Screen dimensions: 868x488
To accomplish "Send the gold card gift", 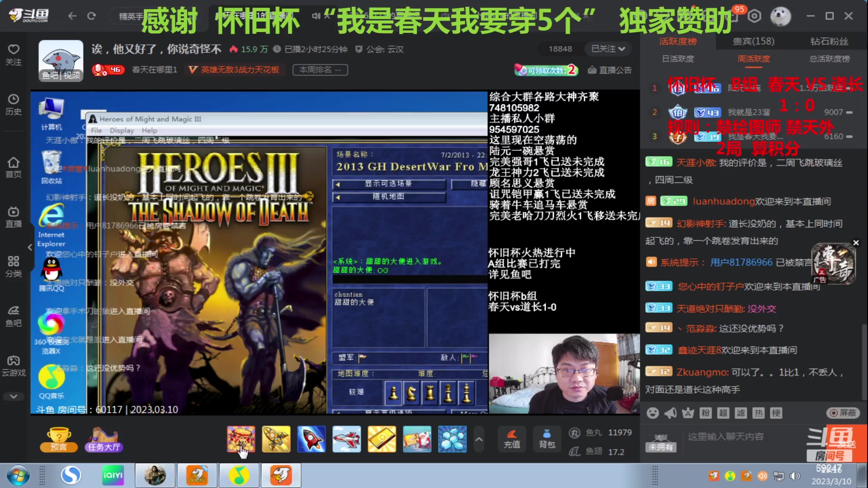I will (382, 439).
